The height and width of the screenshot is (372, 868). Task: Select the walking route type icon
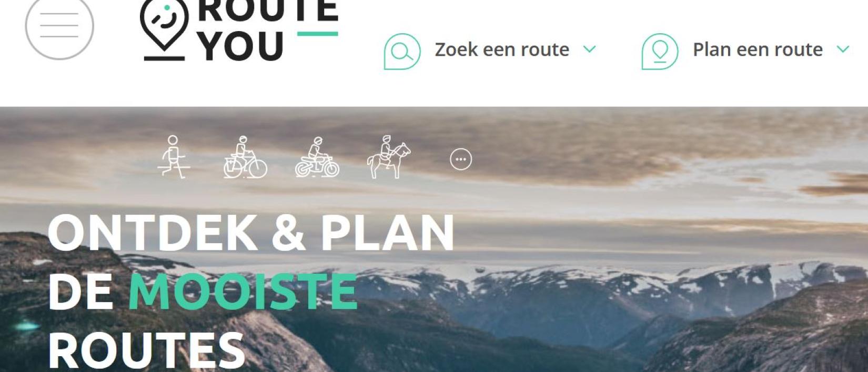coord(174,157)
